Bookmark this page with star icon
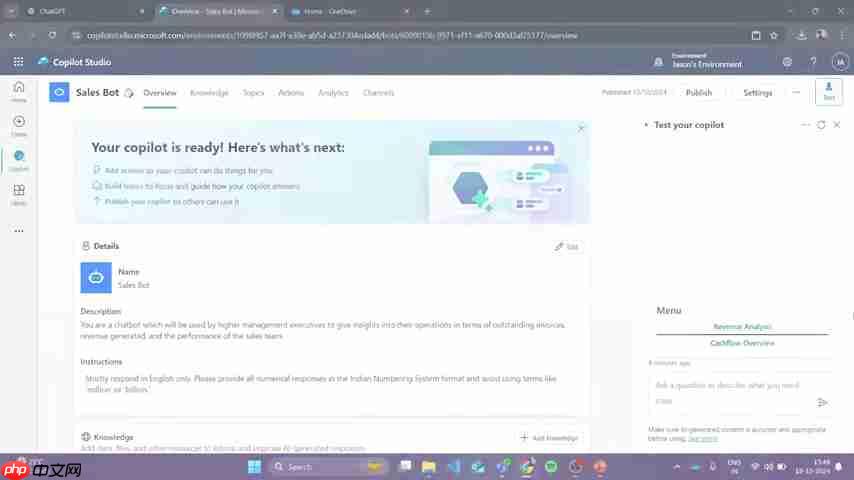Viewport: 854px width, 480px height. click(x=774, y=35)
